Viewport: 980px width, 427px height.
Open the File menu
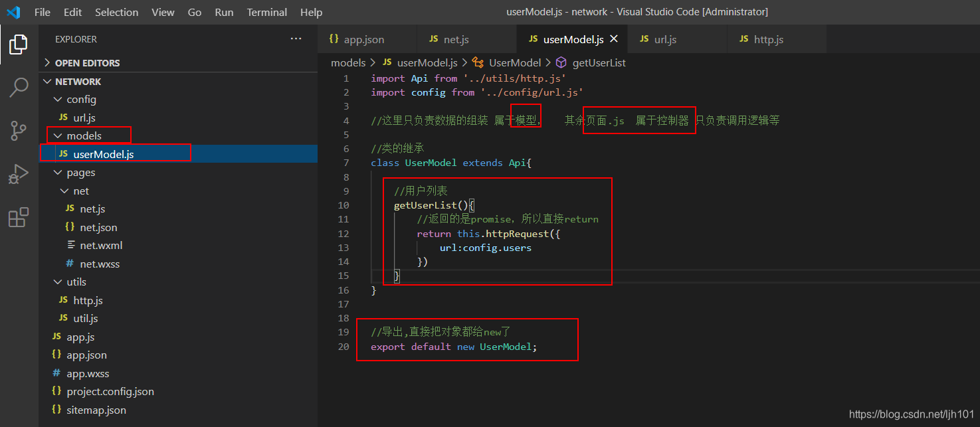point(43,12)
